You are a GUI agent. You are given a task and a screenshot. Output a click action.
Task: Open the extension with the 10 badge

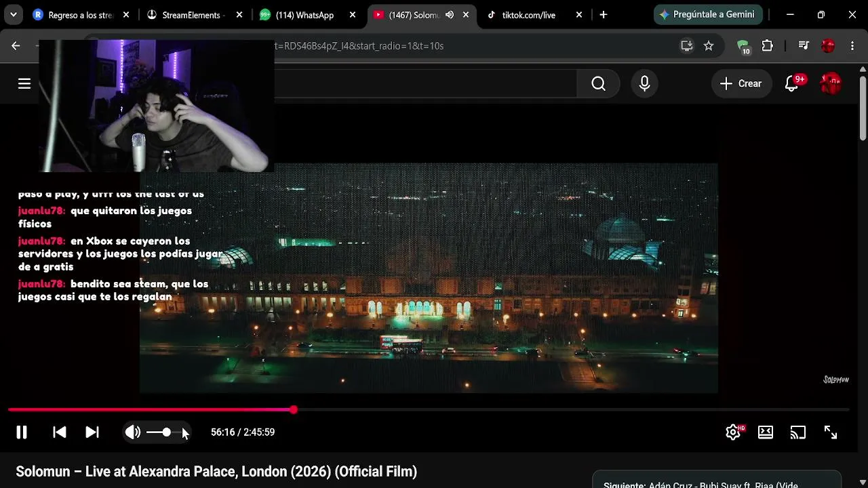[x=744, y=46]
